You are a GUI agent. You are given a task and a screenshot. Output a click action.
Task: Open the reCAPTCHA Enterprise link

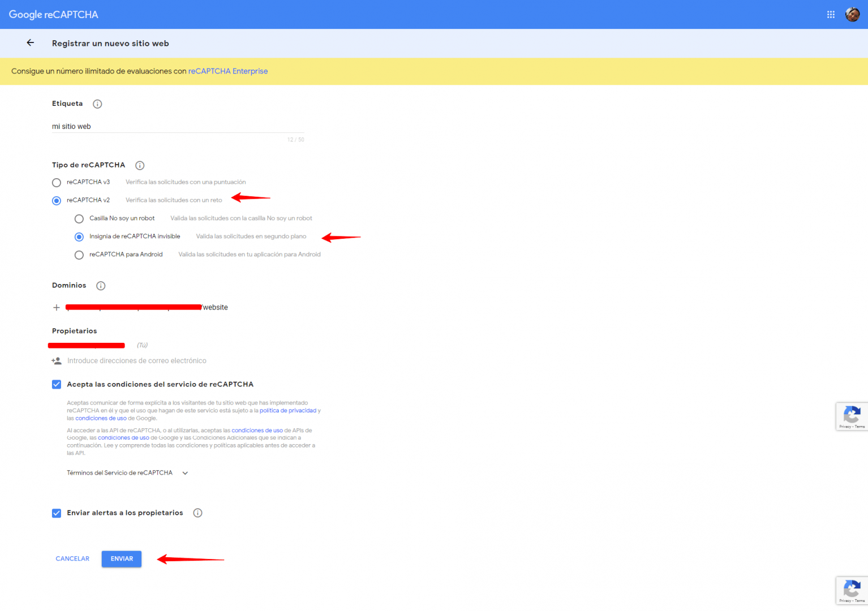(x=228, y=71)
